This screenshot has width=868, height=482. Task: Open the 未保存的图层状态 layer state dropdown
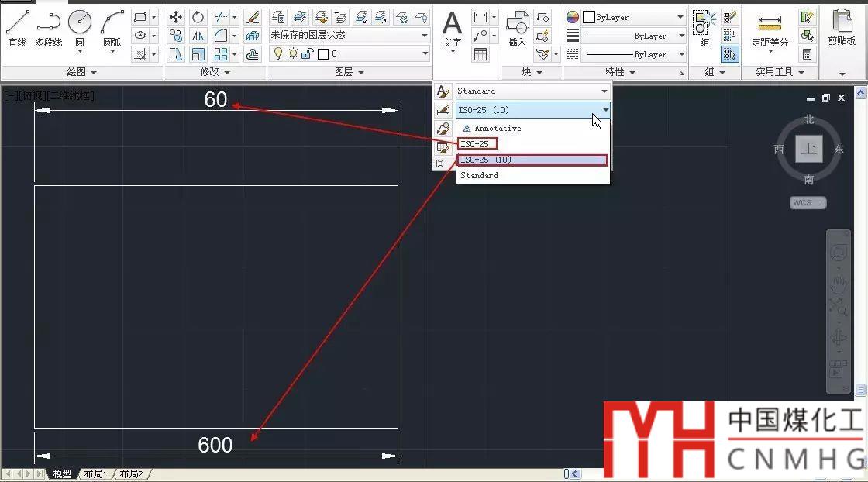coord(349,35)
